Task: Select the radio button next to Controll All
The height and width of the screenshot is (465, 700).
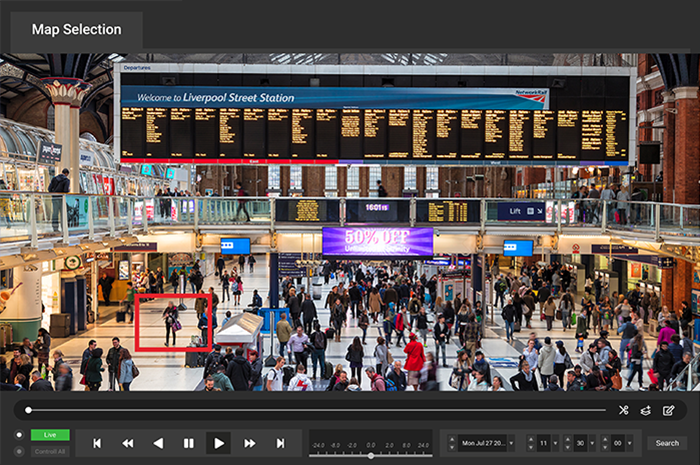Action: coord(19,452)
